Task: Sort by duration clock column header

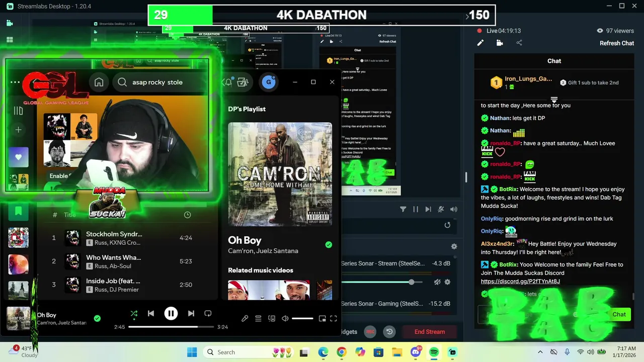Action: 187,215
